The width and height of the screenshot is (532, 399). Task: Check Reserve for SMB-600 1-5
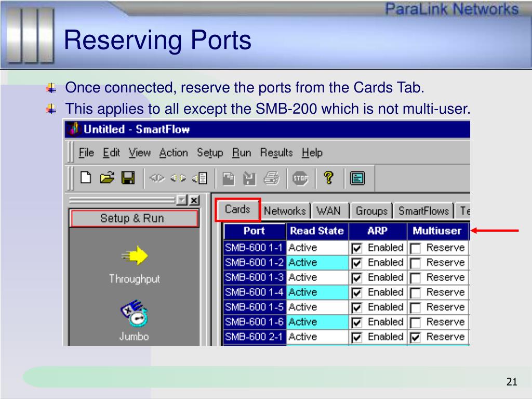(x=415, y=308)
